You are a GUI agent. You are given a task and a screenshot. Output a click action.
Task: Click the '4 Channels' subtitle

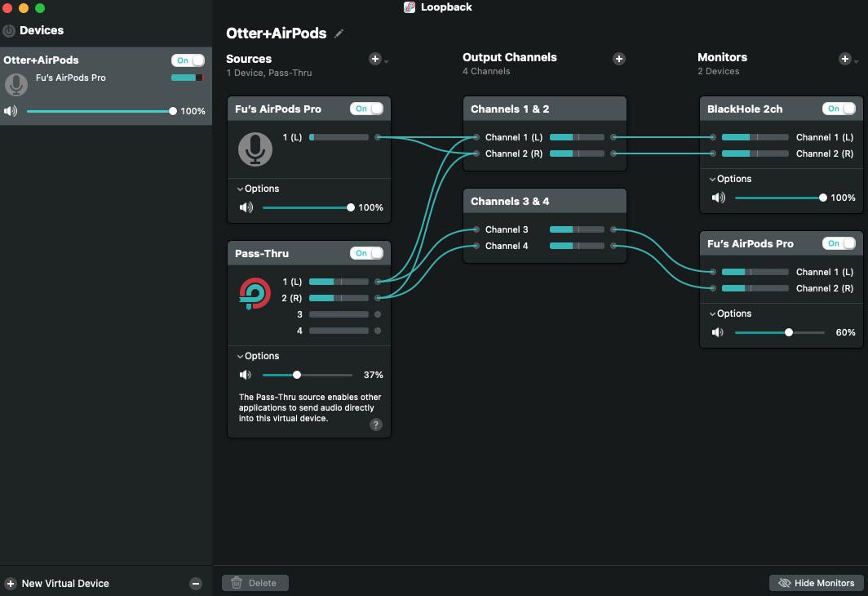click(486, 72)
